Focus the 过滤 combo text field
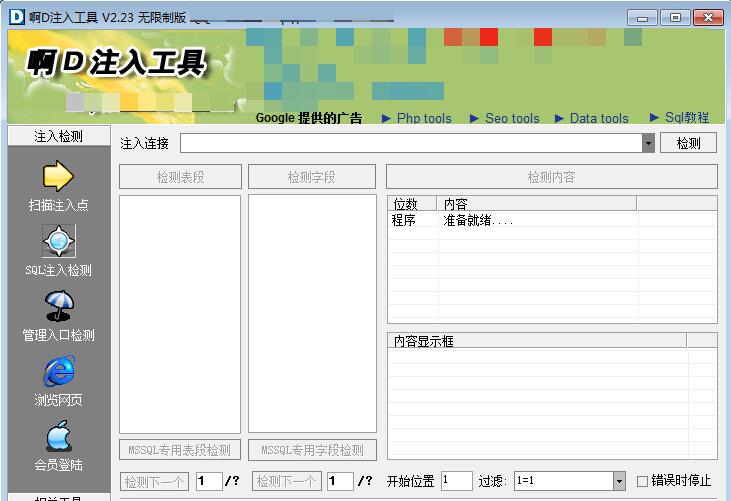 [x=564, y=481]
